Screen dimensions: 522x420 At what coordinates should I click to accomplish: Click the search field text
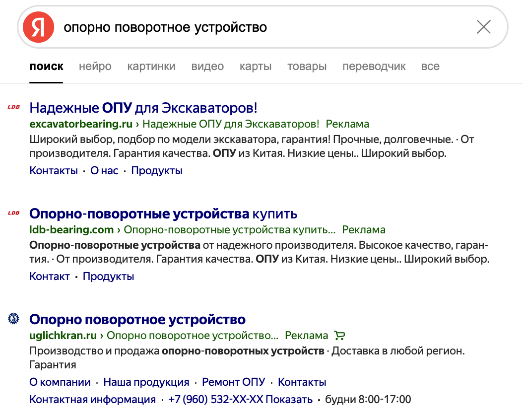pos(165,27)
